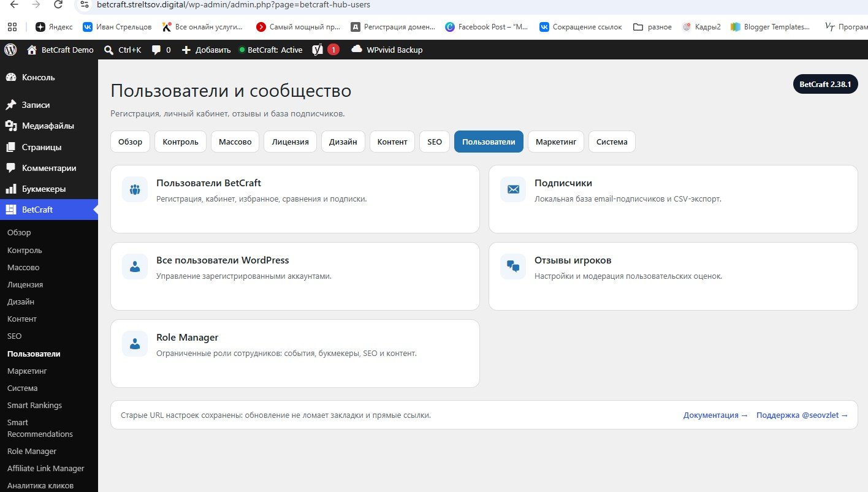This screenshot has width=868, height=492.
Task: Open the Документация link
Action: [716, 415]
